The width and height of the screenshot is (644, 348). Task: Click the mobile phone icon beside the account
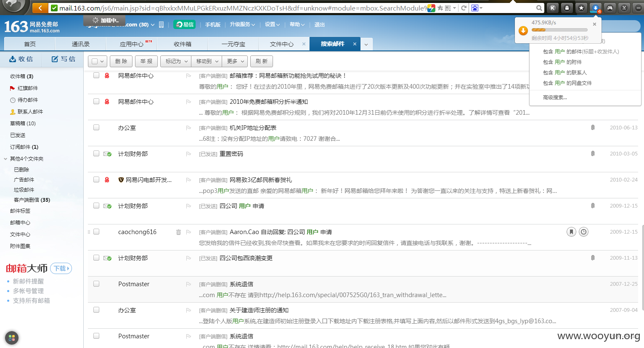pyautogui.click(x=161, y=25)
